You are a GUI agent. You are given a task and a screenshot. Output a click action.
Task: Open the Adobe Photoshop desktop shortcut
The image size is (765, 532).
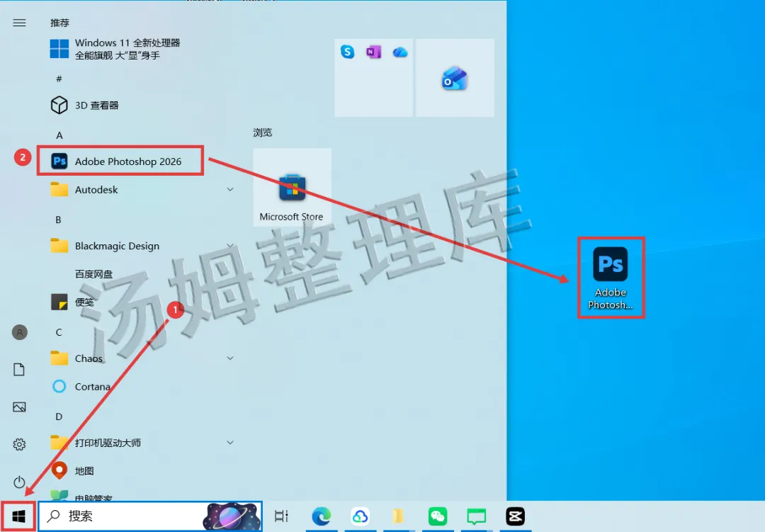pyautogui.click(x=611, y=278)
